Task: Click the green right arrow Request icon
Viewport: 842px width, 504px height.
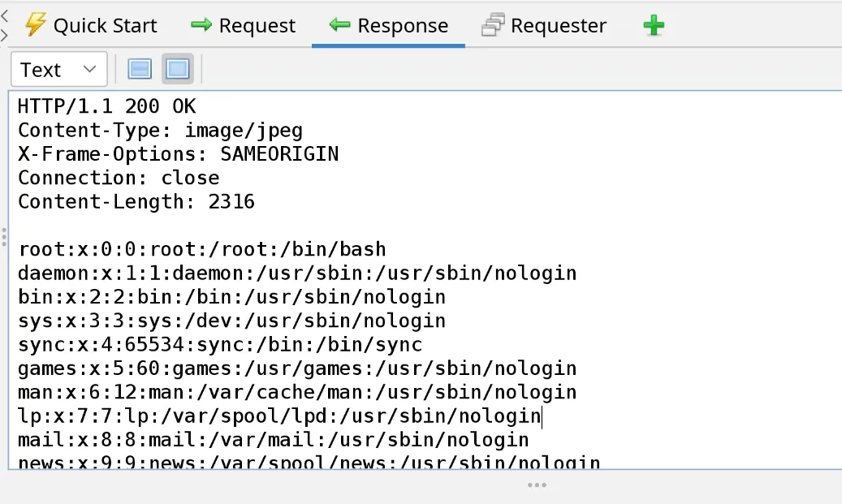Action: [x=201, y=24]
